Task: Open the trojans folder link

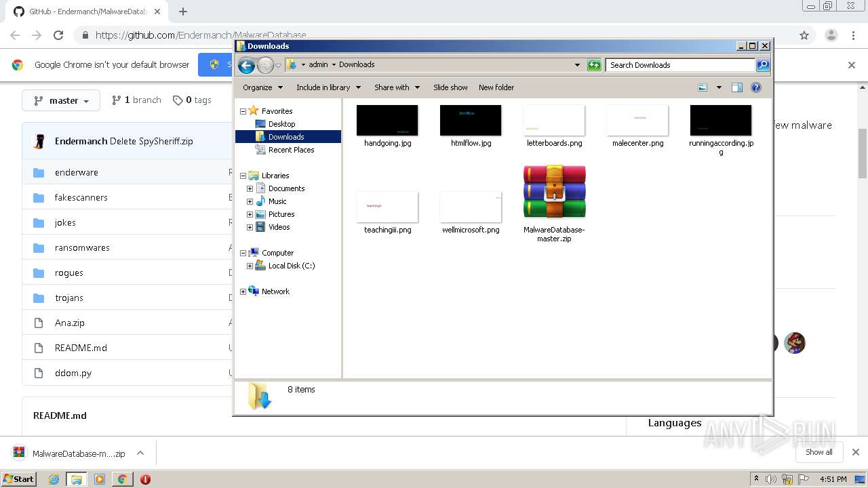Action: (69, 298)
